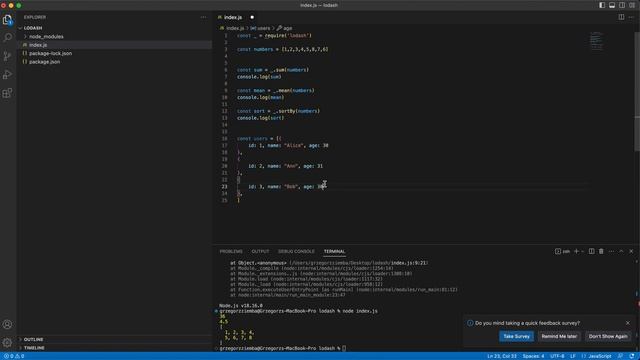Open package.json in the explorer
This screenshot has height=360, width=640.
point(44,62)
